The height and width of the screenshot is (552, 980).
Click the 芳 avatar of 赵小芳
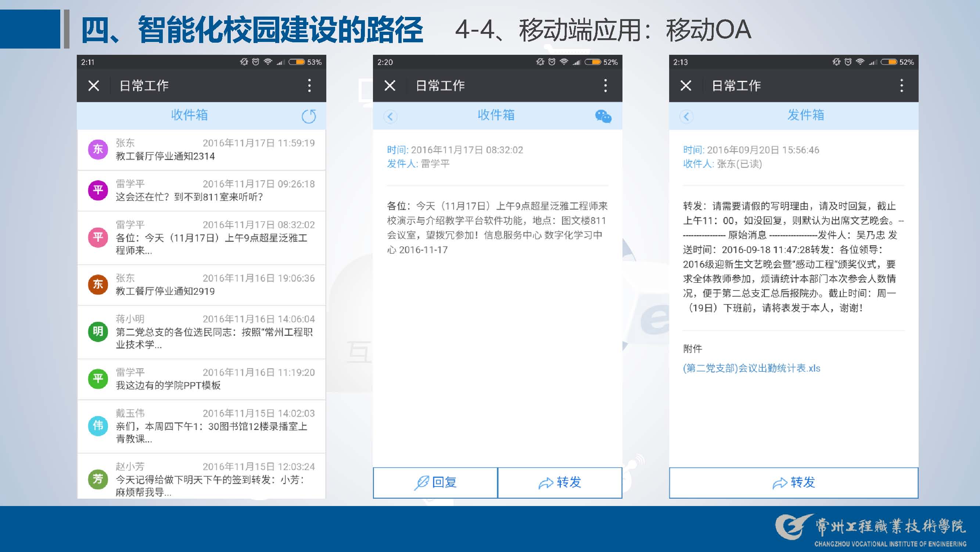[x=98, y=479]
